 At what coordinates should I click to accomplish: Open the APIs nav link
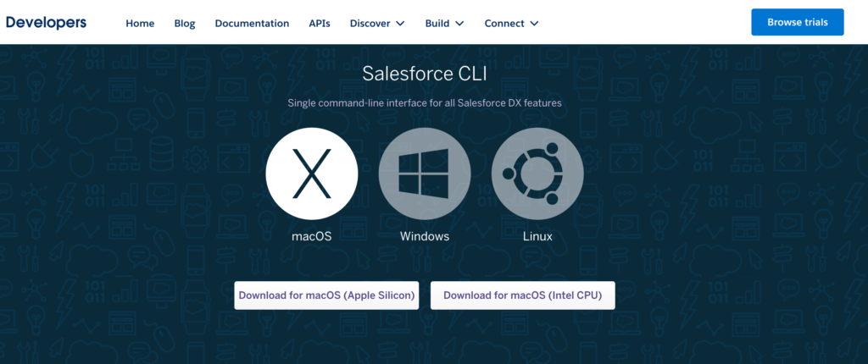320,23
